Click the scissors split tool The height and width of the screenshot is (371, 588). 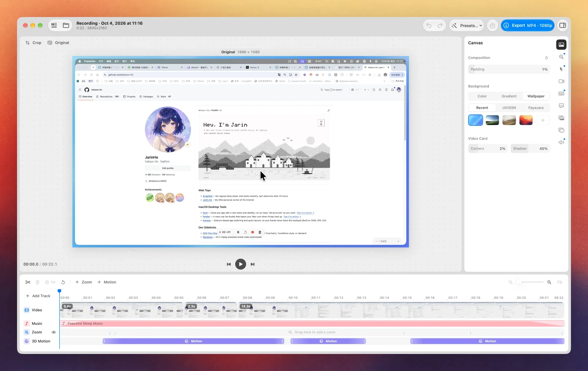click(x=28, y=282)
